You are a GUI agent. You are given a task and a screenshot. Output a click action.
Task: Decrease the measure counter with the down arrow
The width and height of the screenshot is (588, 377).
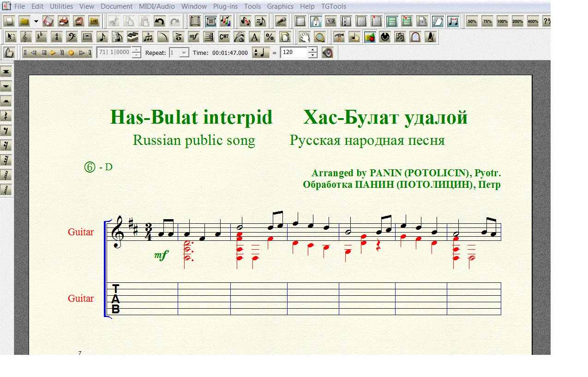pyautogui.click(x=136, y=55)
